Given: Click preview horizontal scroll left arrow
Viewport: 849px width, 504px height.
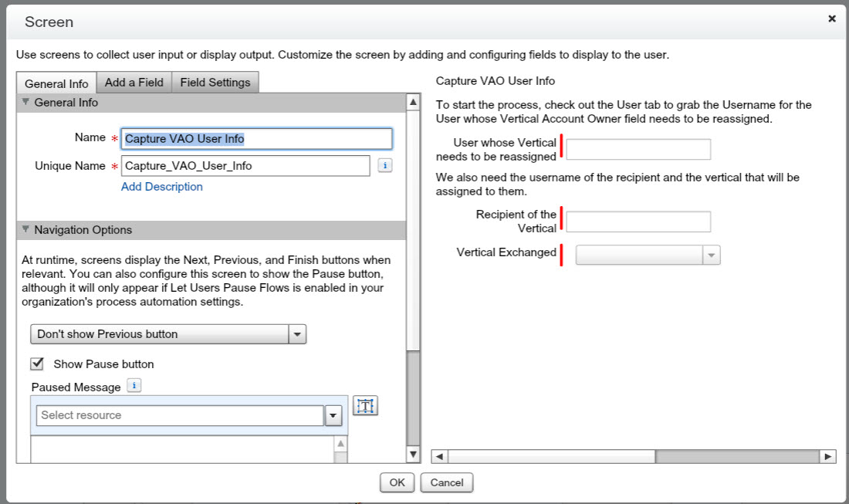Looking at the screenshot, I should coord(438,457).
